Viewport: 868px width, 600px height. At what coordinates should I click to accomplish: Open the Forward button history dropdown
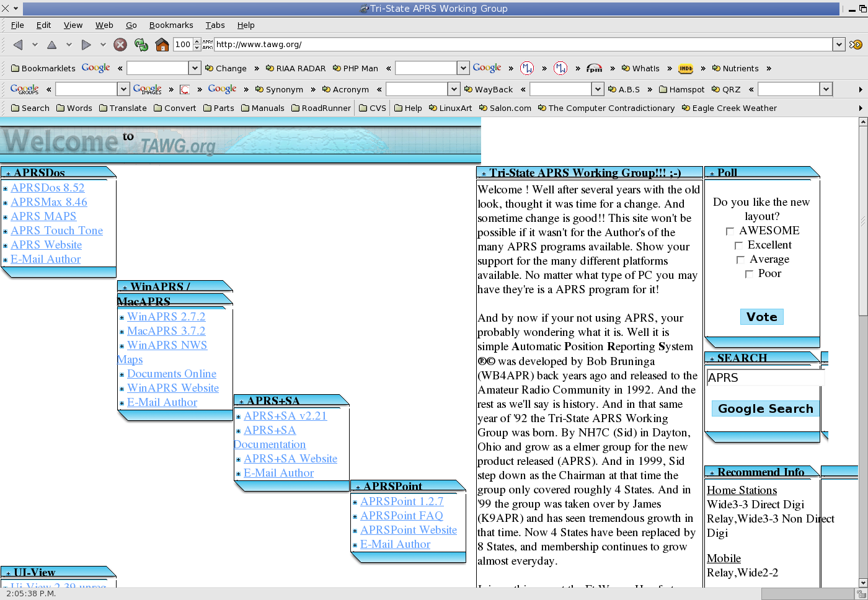[103, 45]
